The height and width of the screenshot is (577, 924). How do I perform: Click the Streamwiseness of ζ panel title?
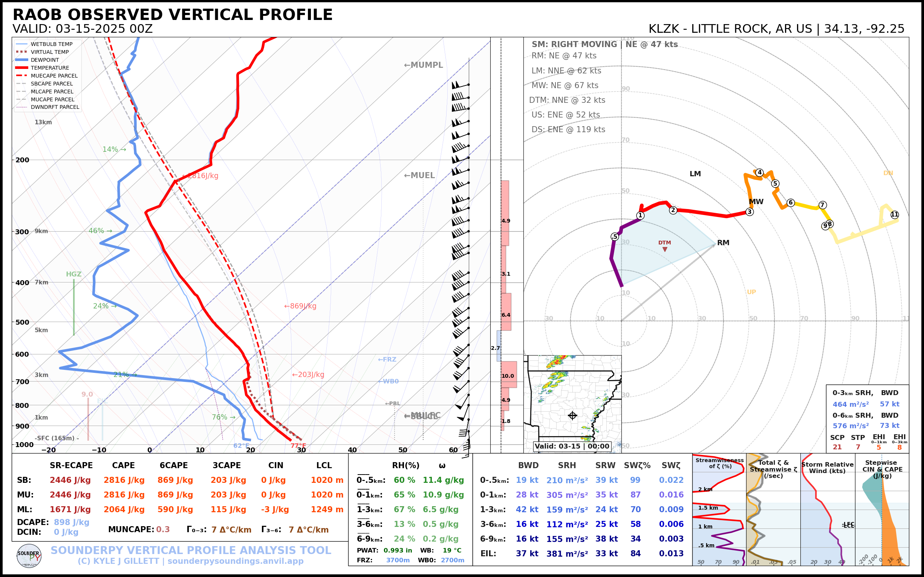click(x=719, y=463)
